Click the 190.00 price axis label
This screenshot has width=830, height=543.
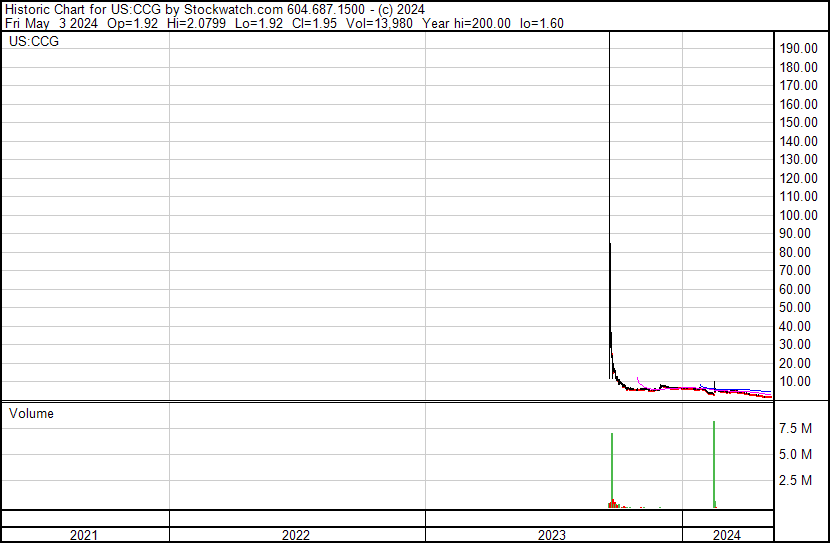pos(800,48)
